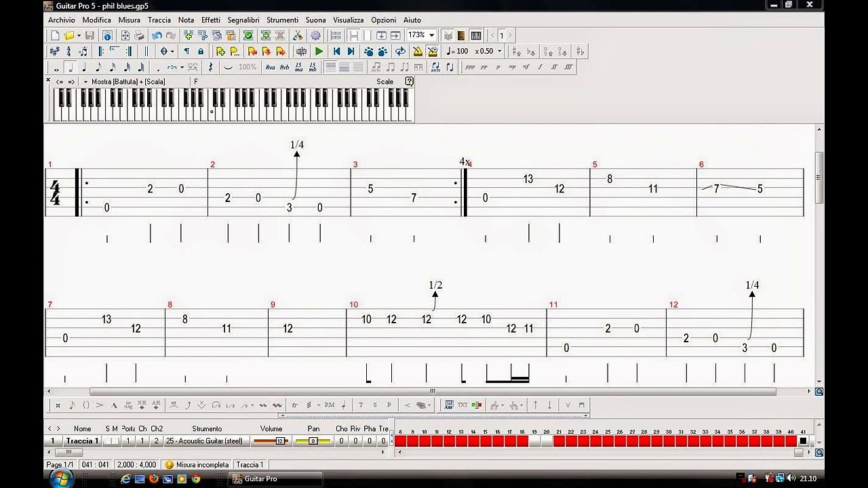Click the Print icon
Viewport: 868px width, 488px height.
click(139, 35)
